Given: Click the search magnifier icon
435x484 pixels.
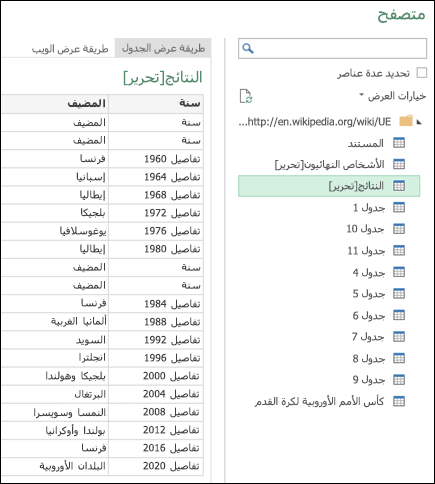Looking at the screenshot, I should click(x=248, y=48).
